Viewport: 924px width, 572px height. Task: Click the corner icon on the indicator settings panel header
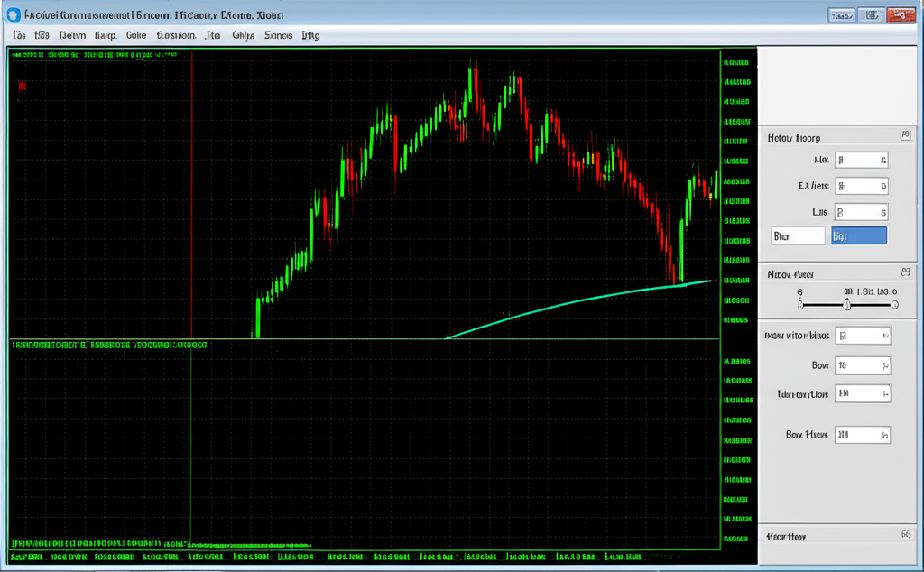(x=907, y=134)
